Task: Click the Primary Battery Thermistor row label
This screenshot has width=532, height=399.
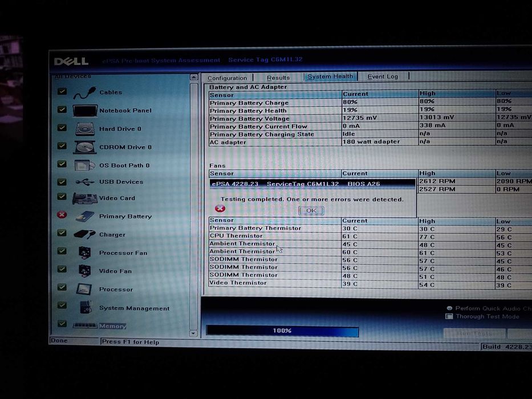Action: (x=255, y=228)
